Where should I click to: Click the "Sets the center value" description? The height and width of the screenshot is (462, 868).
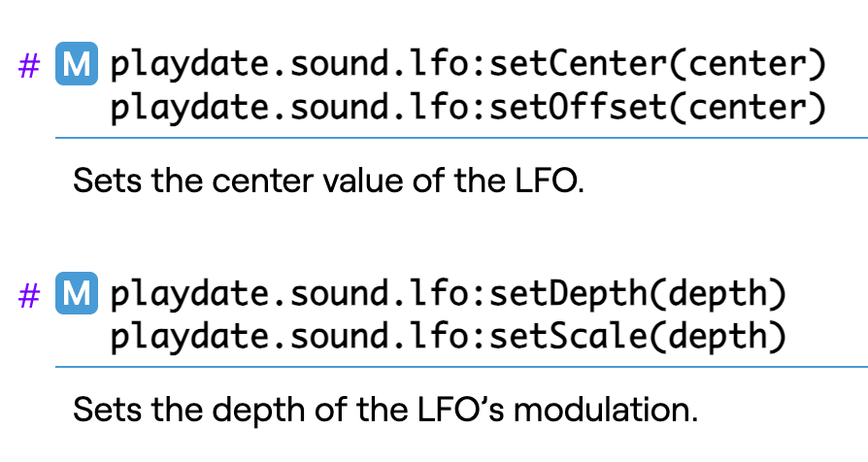329,181
